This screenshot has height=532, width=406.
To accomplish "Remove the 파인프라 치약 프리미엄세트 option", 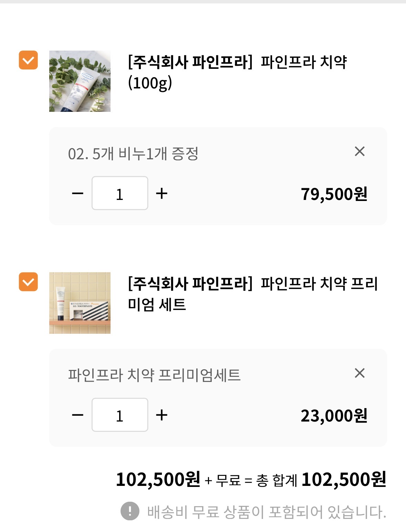I will [x=360, y=373].
